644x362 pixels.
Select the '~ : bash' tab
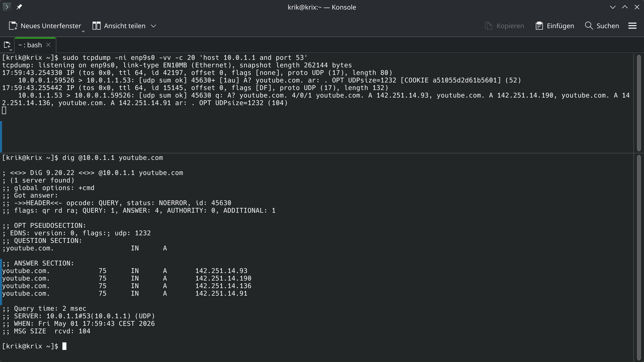pyautogui.click(x=30, y=45)
